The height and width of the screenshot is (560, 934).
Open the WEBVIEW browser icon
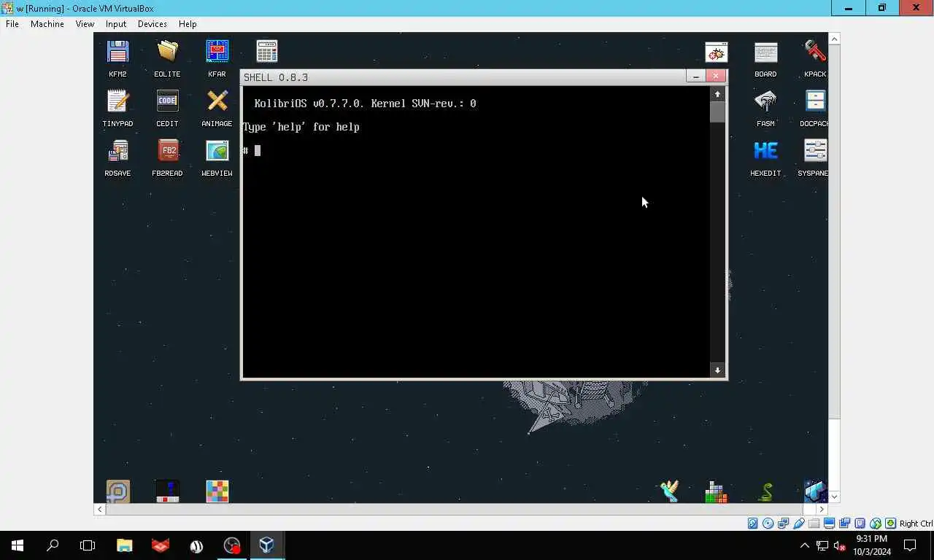[217, 152]
